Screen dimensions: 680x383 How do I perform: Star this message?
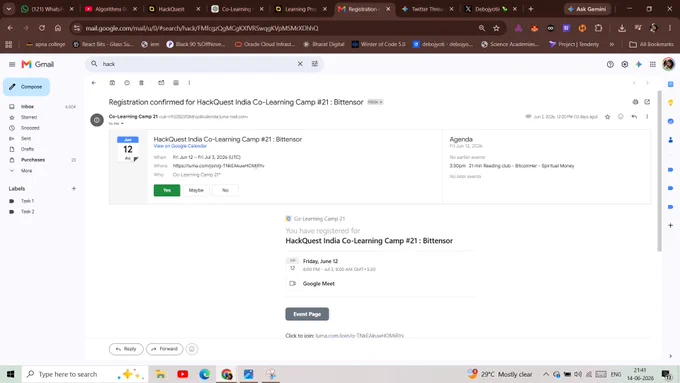[608, 117]
